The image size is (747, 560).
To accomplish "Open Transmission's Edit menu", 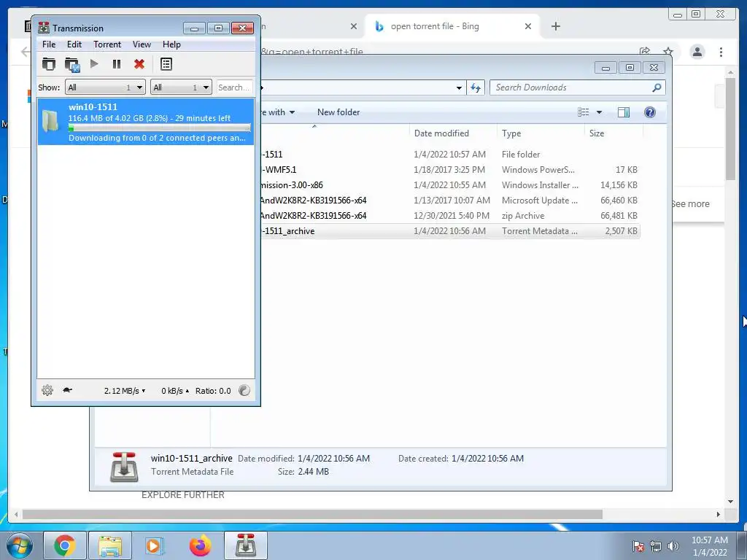I will (74, 44).
